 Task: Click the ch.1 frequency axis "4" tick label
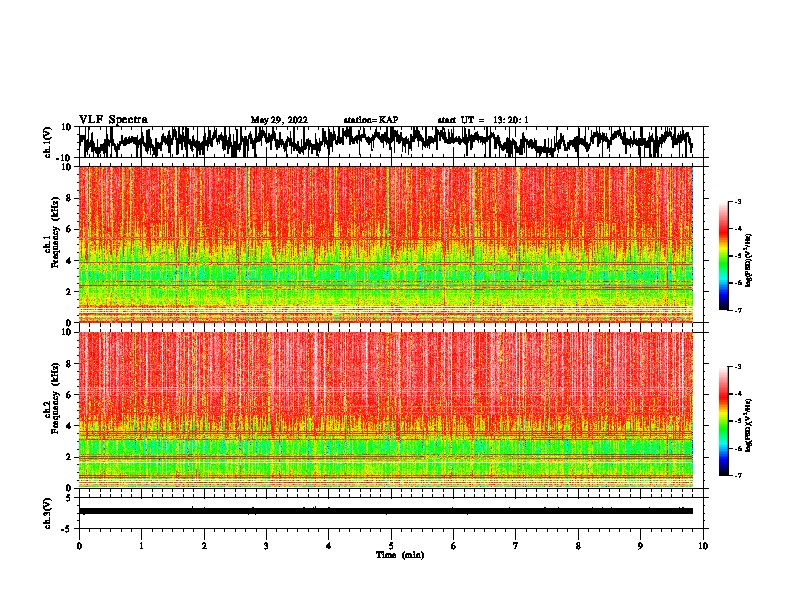69,261
